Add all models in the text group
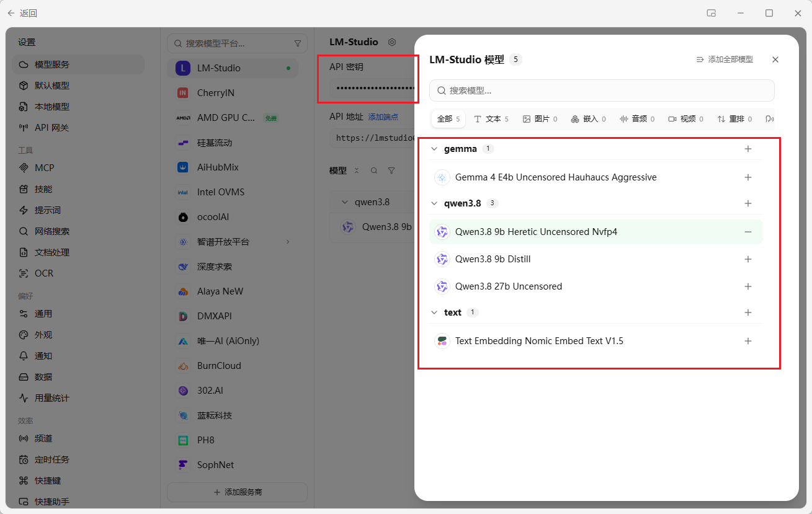 (x=748, y=312)
